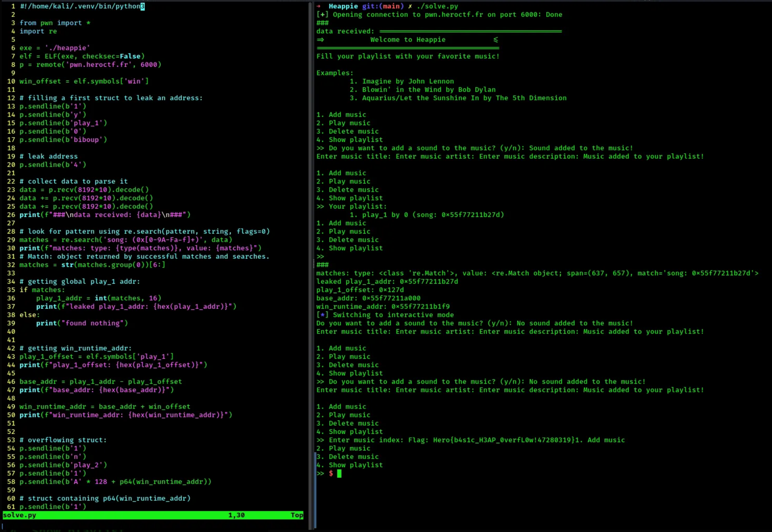The image size is (772, 532).
Task: Click the solve.py filename in vim's status line
Action: 19,515
